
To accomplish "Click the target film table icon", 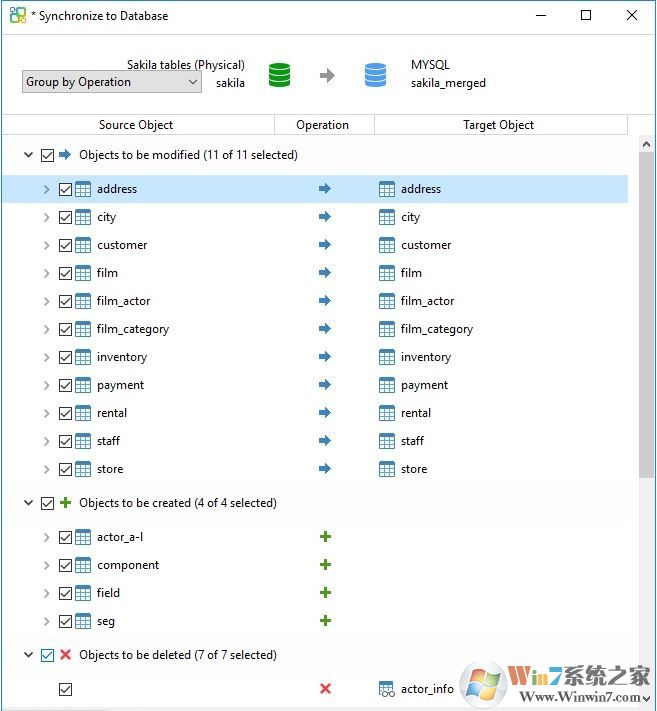I will point(386,273).
